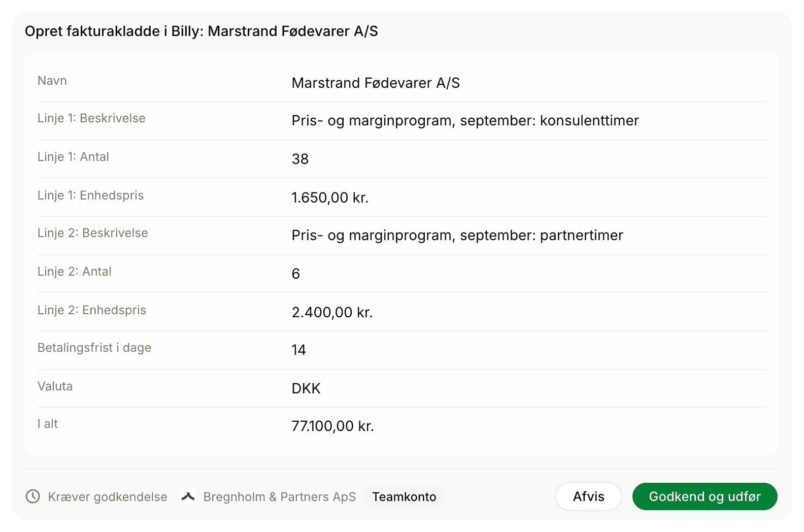Click the konsulenttimer description for Linje 1

point(465,121)
